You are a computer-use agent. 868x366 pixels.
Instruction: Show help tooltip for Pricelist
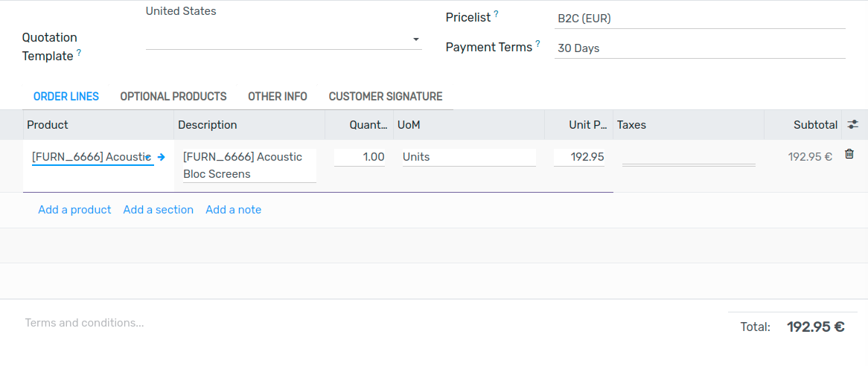[496, 14]
